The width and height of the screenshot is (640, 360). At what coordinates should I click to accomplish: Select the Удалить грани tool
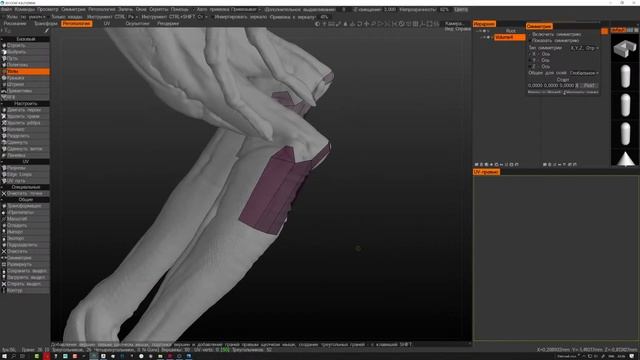point(25,116)
